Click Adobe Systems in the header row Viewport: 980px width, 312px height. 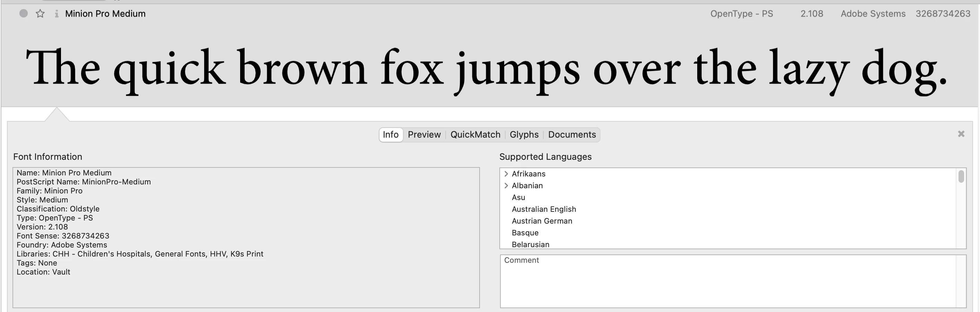tap(873, 14)
